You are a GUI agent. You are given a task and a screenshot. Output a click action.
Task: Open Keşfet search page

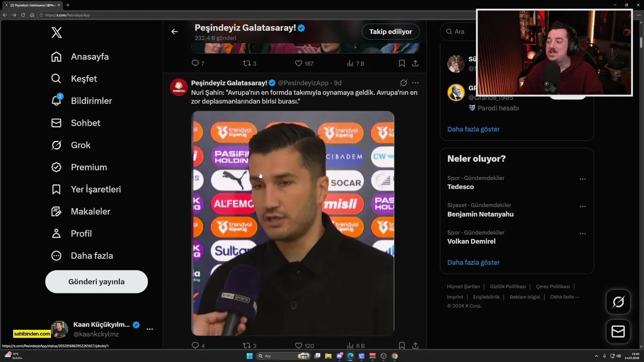click(74, 79)
